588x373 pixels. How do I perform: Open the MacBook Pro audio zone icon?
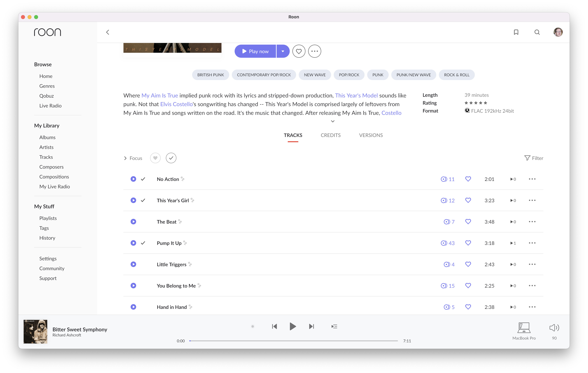[524, 328]
